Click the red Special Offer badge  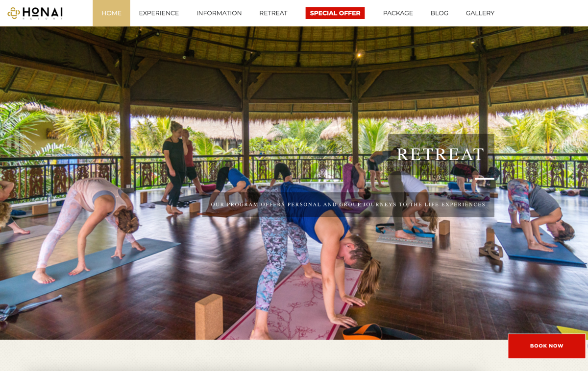click(x=335, y=13)
